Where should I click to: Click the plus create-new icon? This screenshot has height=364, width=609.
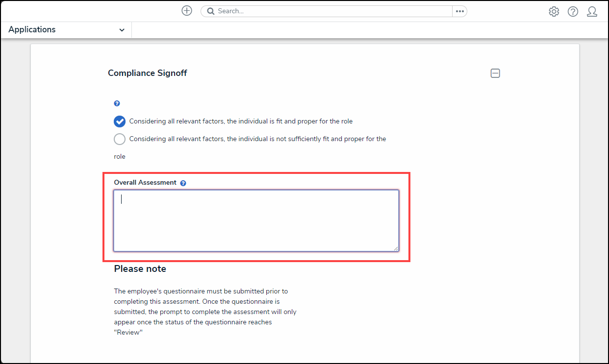click(x=187, y=11)
